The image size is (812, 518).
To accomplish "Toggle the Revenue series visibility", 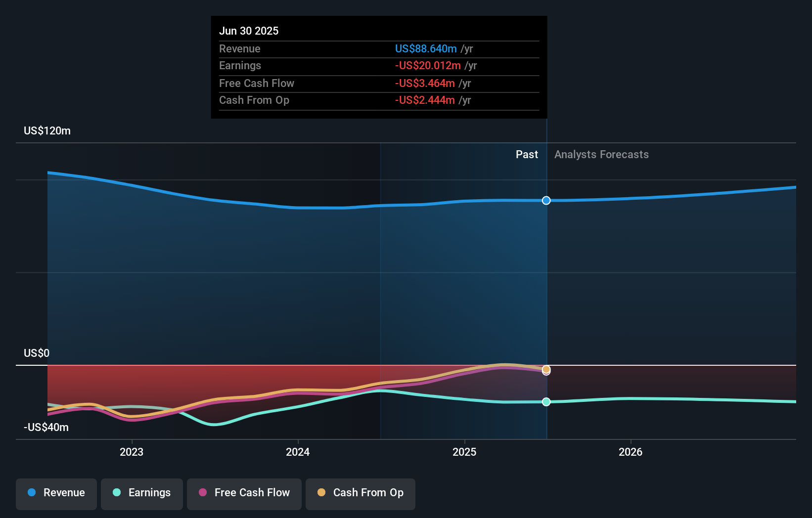I will point(56,493).
